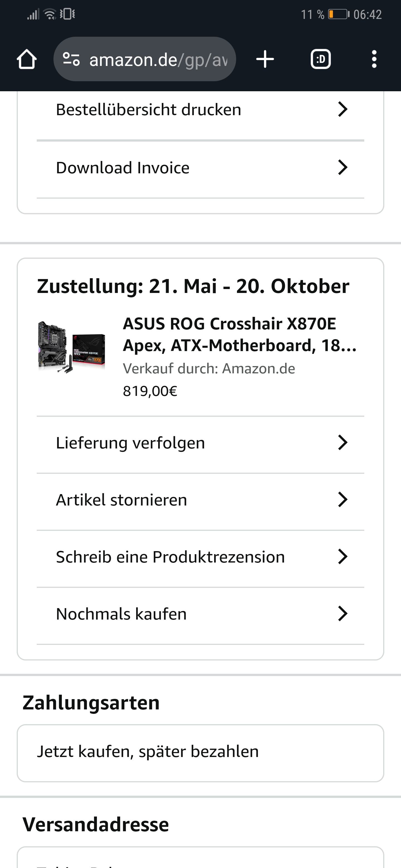Open Schreib eine Produktrezension
This screenshot has height=868, width=401.
click(x=170, y=557)
